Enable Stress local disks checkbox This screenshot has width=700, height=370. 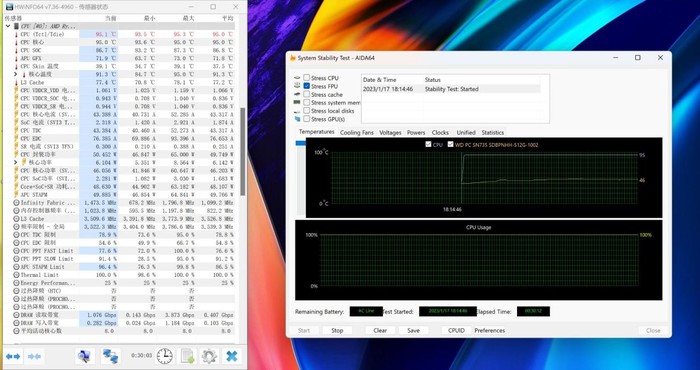pos(307,111)
